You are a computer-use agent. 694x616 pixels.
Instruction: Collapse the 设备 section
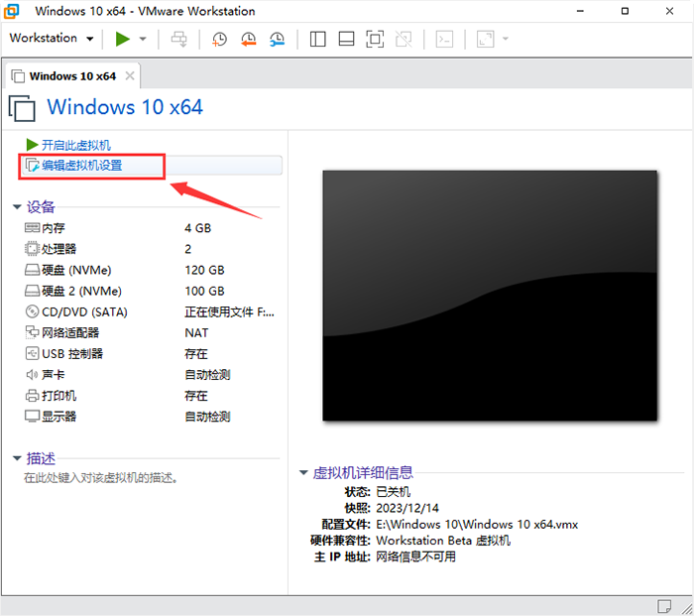[17, 206]
